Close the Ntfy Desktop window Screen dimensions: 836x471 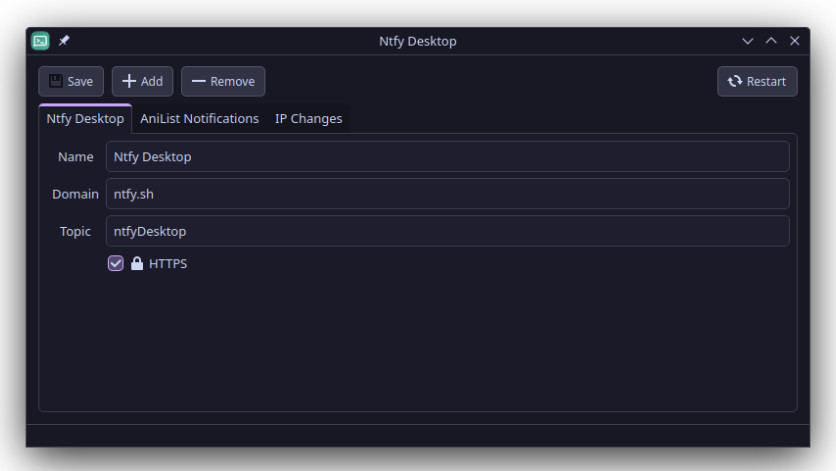coord(794,41)
